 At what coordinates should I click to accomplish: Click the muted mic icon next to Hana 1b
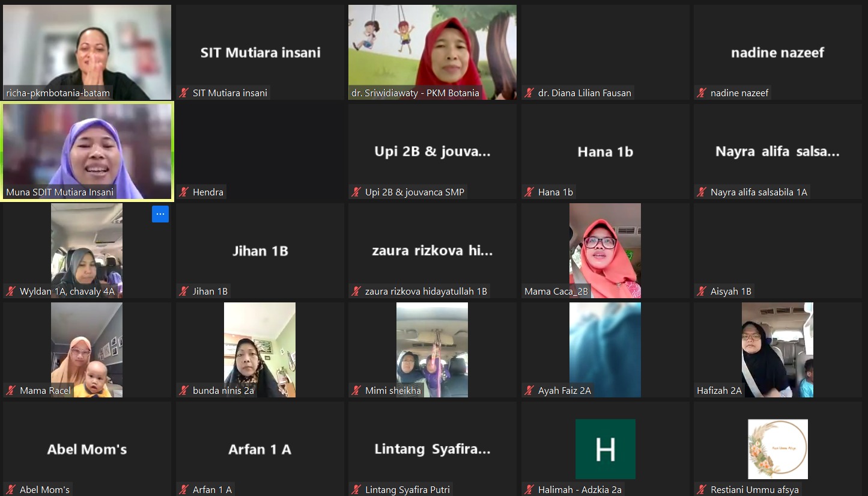point(529,192)
